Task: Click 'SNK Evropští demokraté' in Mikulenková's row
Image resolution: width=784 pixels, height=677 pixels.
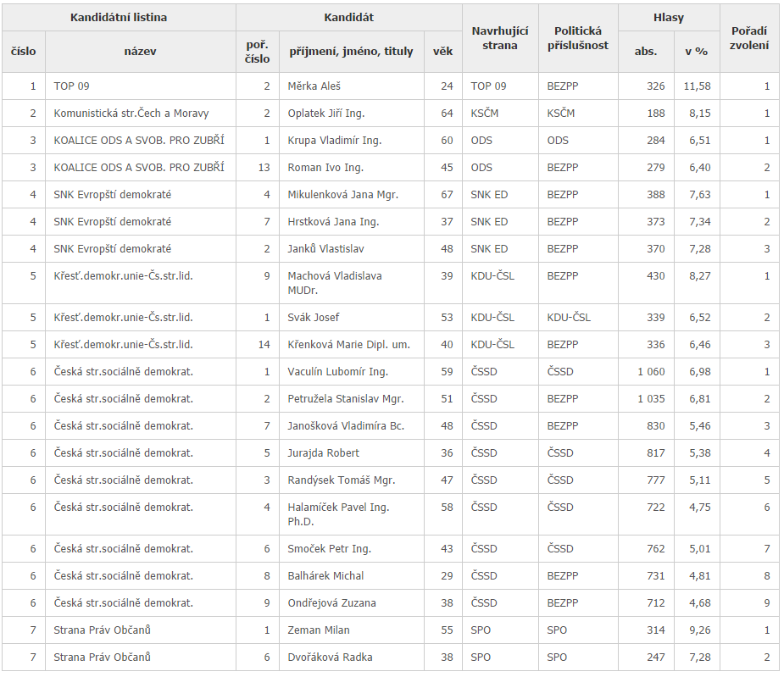Action: pyautogui.click(x=113, y=195)
